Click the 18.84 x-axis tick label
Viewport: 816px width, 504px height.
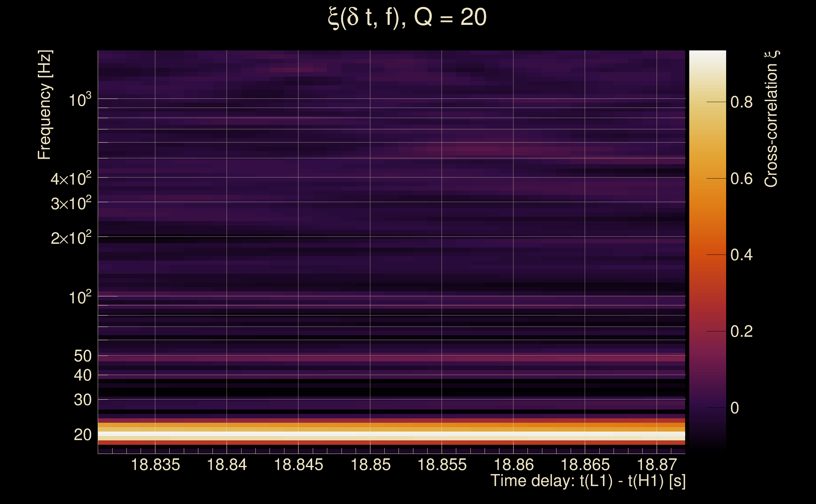(227, 465)
